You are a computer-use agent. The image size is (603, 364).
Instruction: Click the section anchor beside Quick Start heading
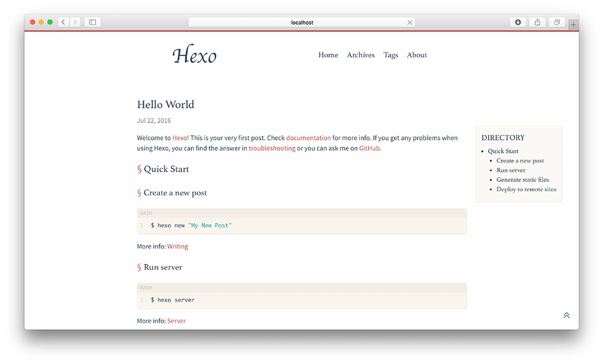coord(139,169)
